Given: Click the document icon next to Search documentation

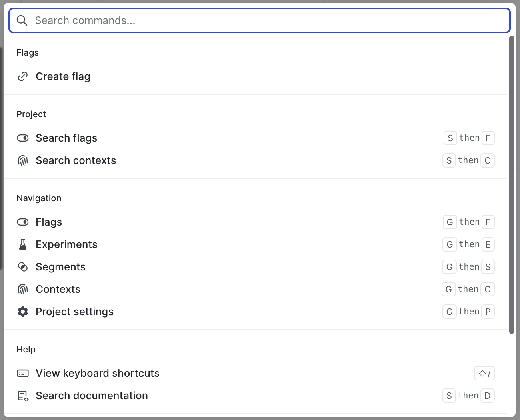Looking at the screenshot, I should click(x=23, y=395).
